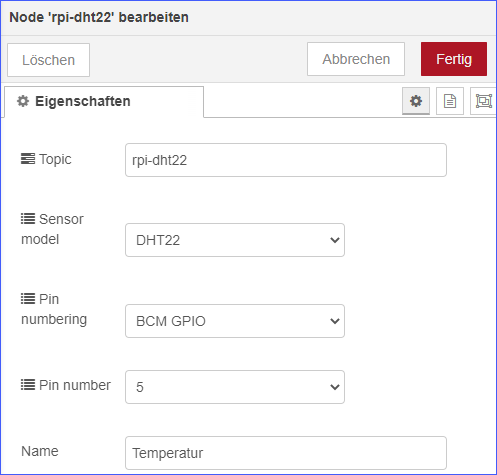497x475 pixels.
Task: Cancel editing with the Abbrechen button
Action: point(356,59)
